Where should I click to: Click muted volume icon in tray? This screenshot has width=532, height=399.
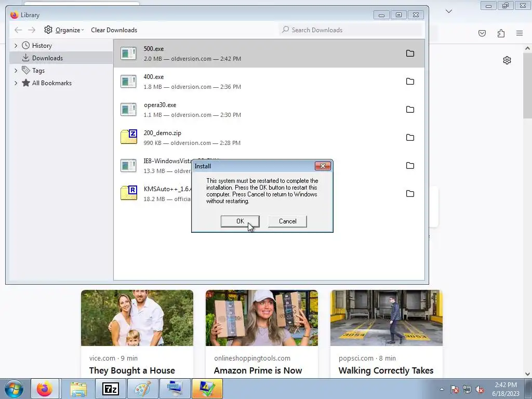(x=480, y=389)
